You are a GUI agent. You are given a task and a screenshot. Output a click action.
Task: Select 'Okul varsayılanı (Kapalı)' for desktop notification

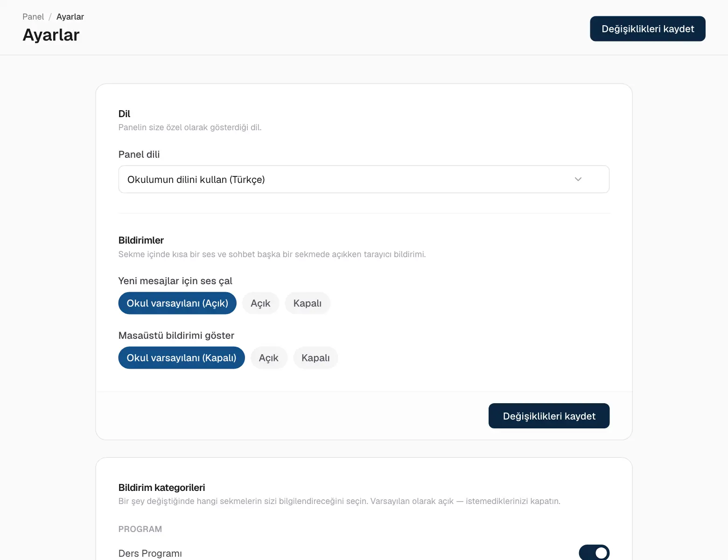182,358
